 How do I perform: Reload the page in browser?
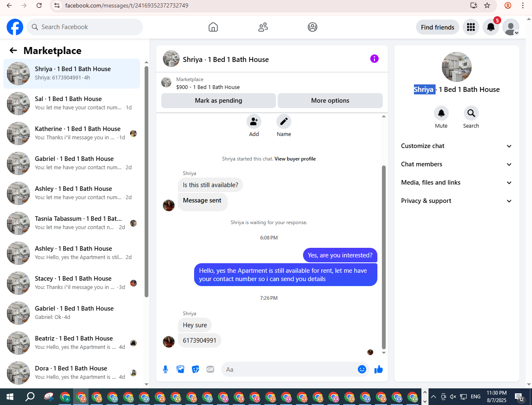(39, 5)
